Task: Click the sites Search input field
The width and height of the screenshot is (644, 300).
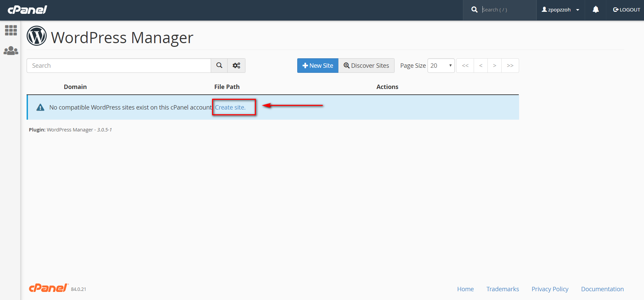Action: click(119, 65)
